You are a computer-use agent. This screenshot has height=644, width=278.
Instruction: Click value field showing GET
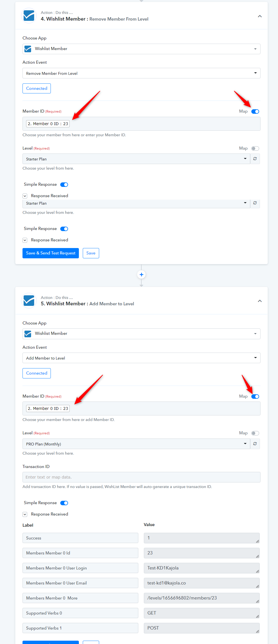click(x=202, y=613)
